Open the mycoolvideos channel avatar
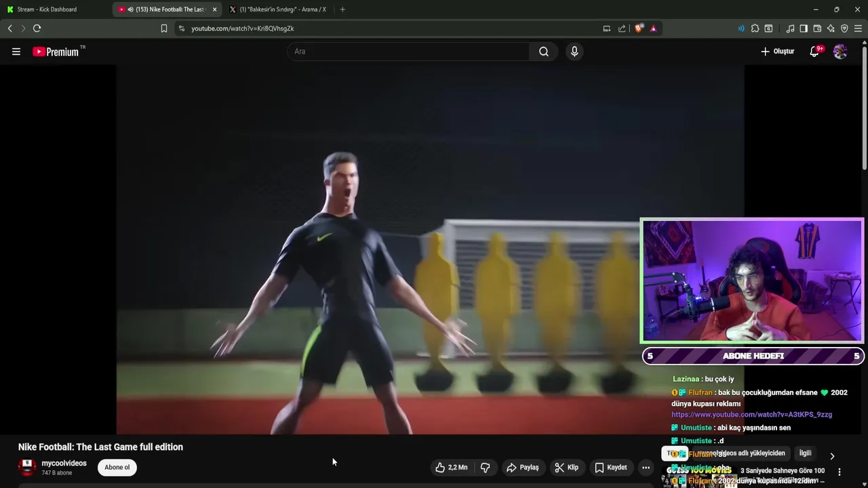Screen dimensions: 868x488 pyautogui.click(x=27, y=468)
